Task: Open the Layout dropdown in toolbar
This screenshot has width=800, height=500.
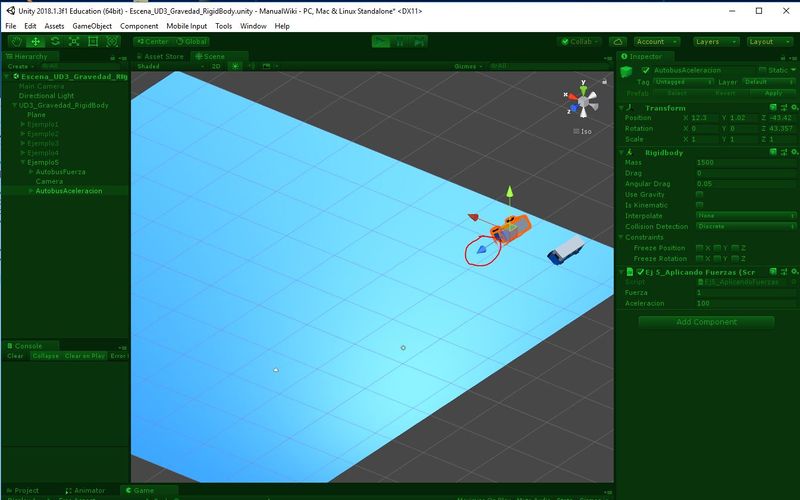Action: [769, 42]
